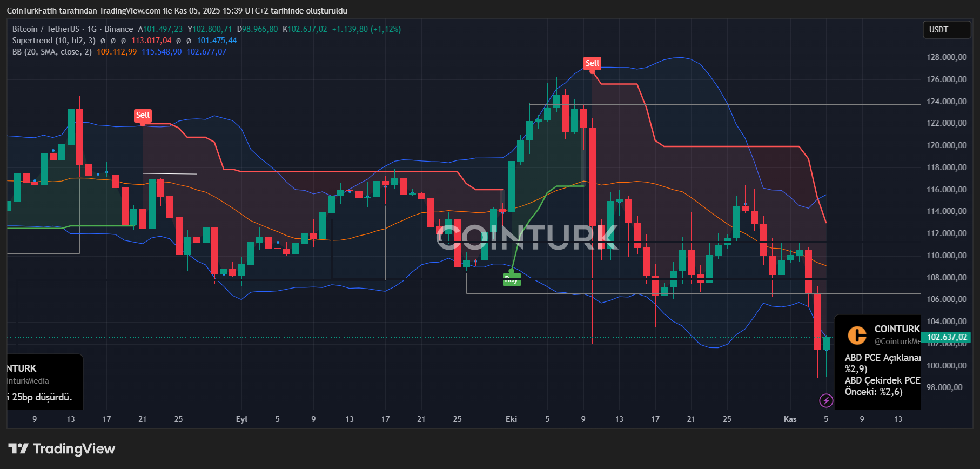Click the CoinTurkFatih snapshot caption text
The image size is (980, 469).
tap(177, 11)
